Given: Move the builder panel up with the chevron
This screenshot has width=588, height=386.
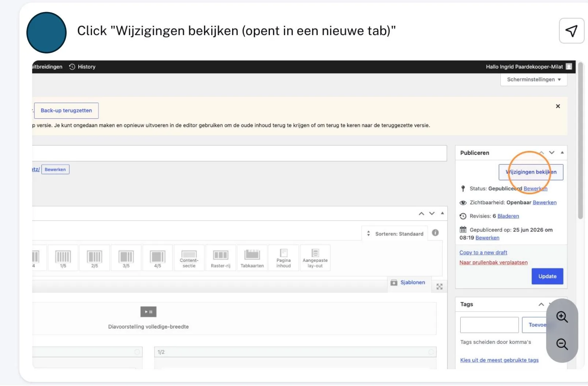Looking at the screenshot, I should pyautogui.click(x=421, y=214).
